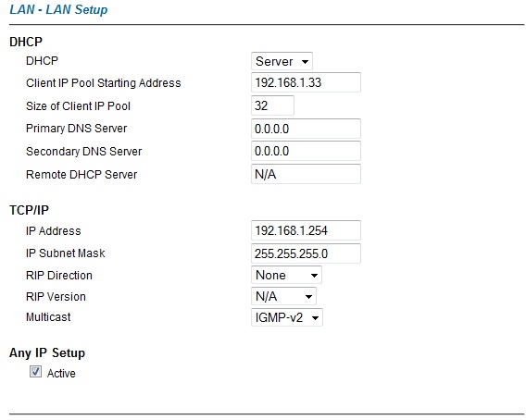Click the arrow on the RIP Direction dropdown
The height and width of the screenshot is (420, 526).
tap(314, 276)
